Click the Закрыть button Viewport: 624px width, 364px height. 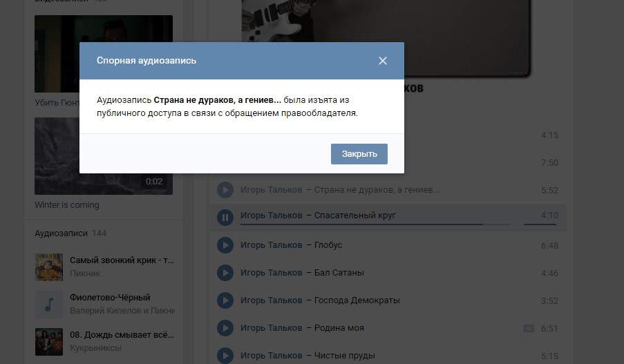(359, 154)
